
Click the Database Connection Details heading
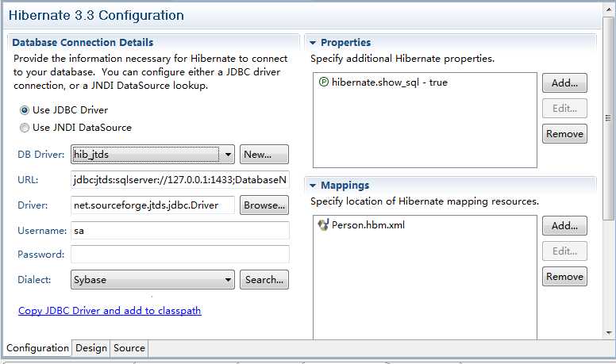[83, 42]
